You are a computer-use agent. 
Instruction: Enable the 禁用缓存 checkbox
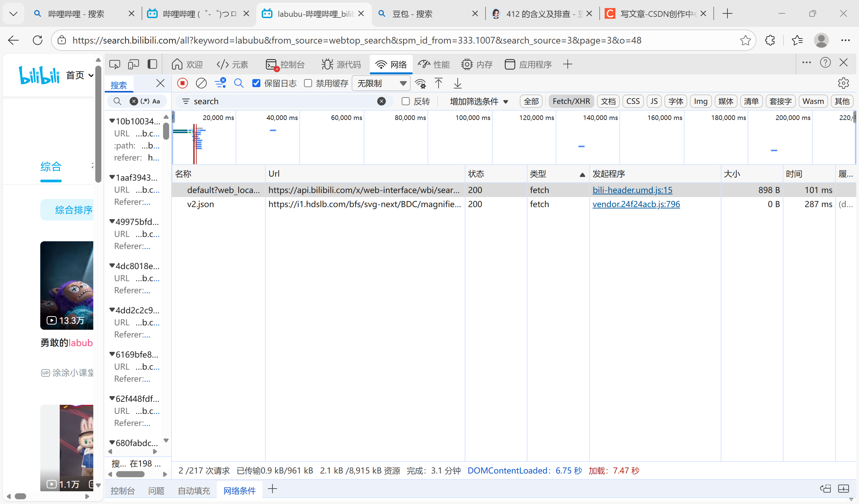click(308, 83)
